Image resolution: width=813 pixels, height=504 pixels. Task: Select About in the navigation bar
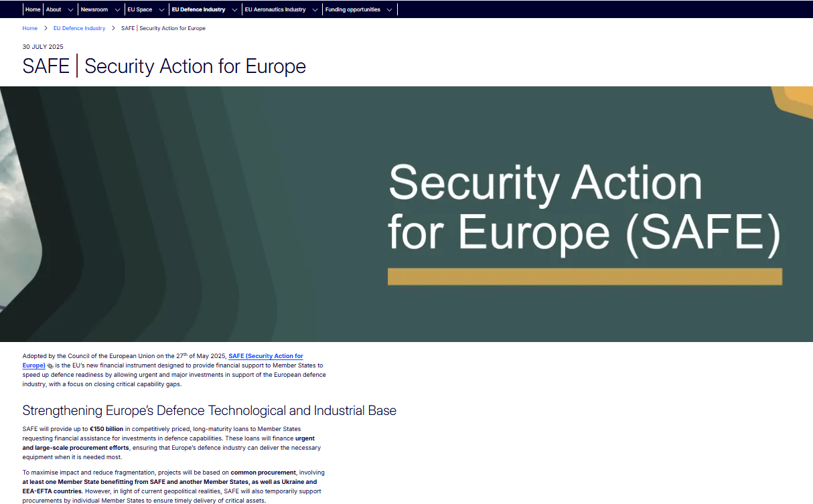[54, 9]
